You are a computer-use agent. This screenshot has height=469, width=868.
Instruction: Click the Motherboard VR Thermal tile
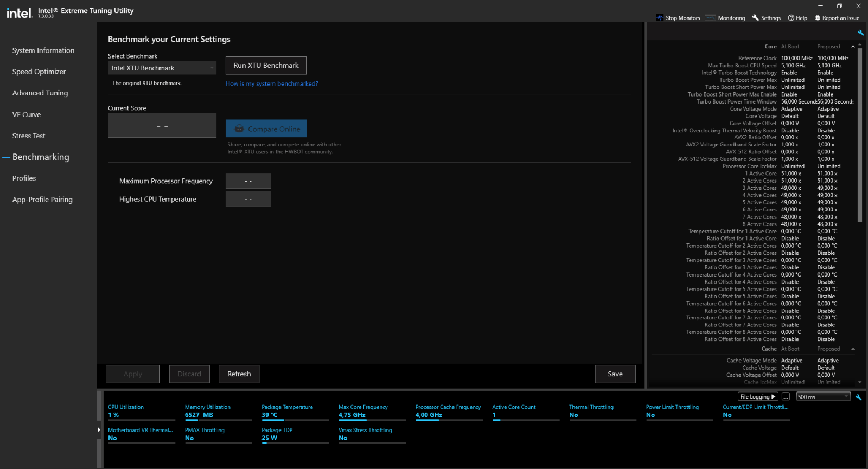(x=142, y=435)
